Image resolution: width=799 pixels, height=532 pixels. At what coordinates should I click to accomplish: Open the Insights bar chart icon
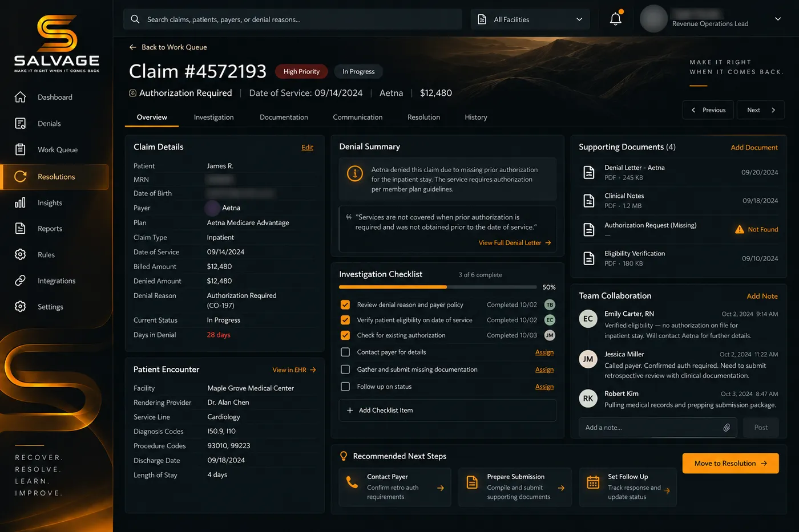pyautogui.click(x=21, y=202)
